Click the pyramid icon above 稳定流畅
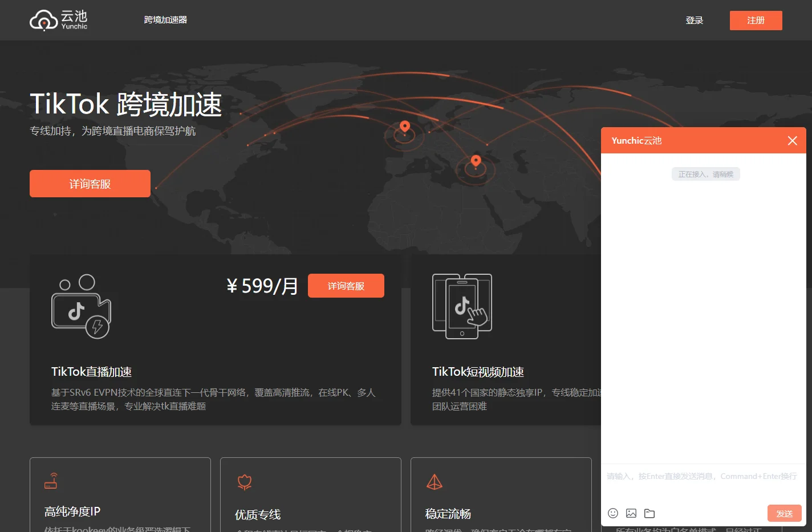This screenshot has width=812, height=532. [x=435, y=482]
